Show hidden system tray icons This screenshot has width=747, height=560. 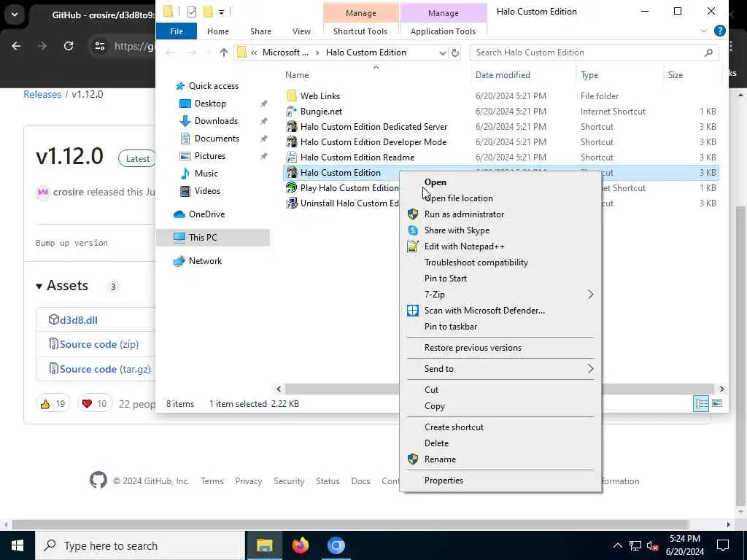click(617, 545)
